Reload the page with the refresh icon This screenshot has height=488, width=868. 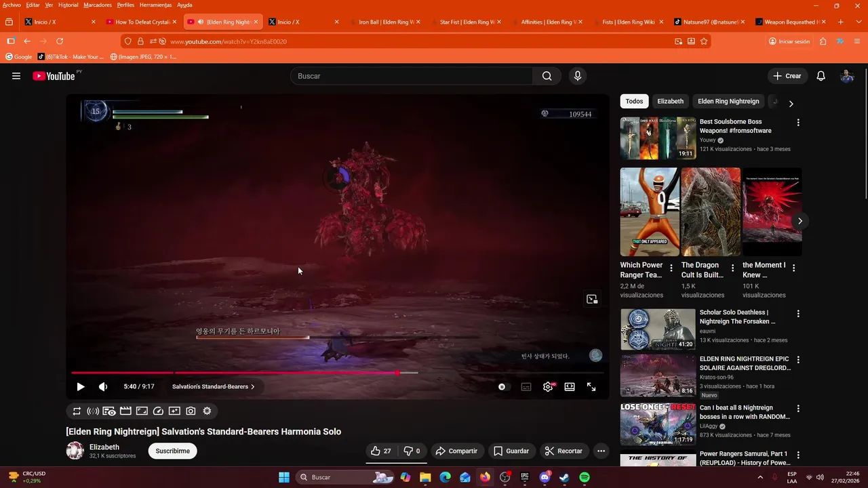tap(60, 41)
